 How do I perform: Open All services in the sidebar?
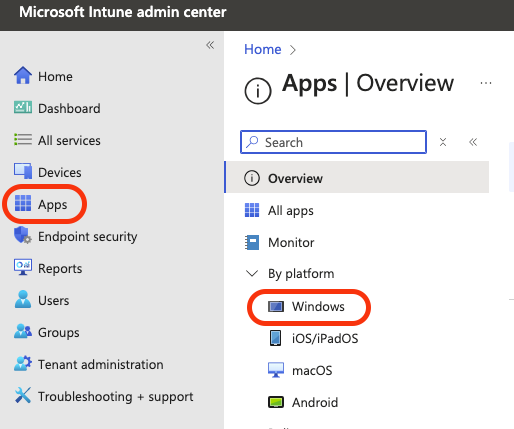coord(69,140)
